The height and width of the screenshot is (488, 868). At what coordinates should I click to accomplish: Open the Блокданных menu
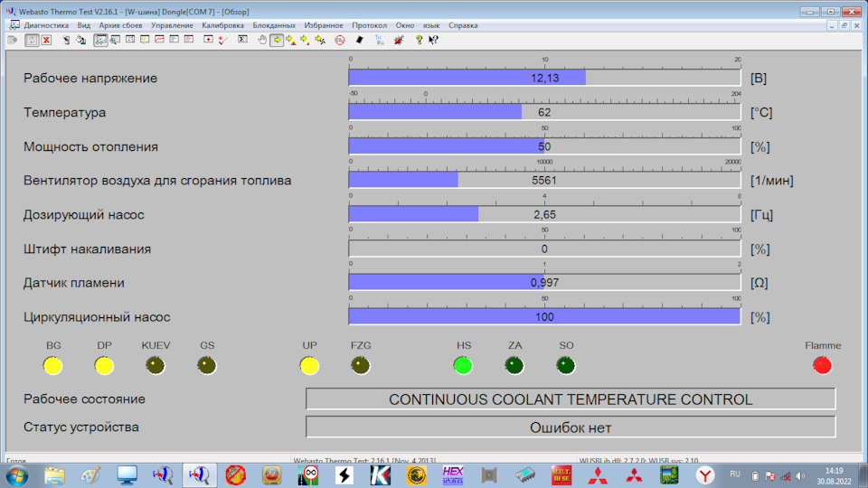click(274, 25)
